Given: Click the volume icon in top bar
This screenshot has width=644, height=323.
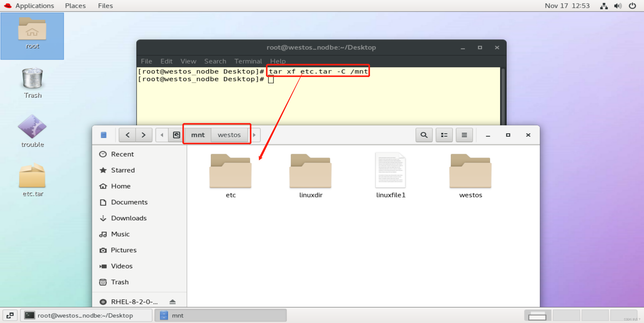Looking at the screenshot, I should 618,6.
